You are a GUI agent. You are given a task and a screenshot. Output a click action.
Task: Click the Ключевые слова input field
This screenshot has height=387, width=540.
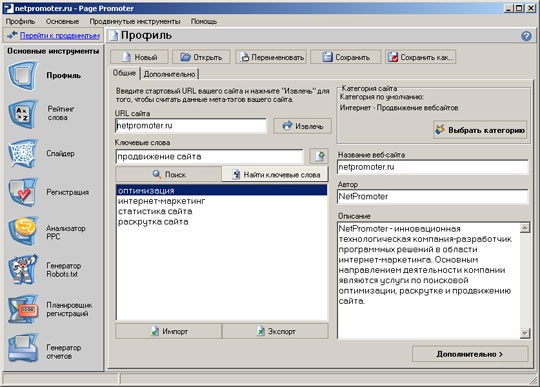pos(209,157)
